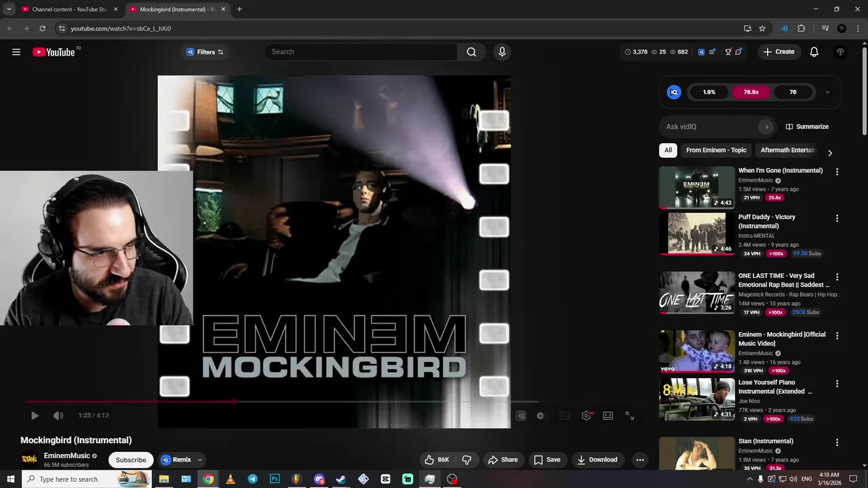The width and height of the screenshot is (868, 488).
Task: Start voice search with the microphone
Action: (x=502, y=52)
